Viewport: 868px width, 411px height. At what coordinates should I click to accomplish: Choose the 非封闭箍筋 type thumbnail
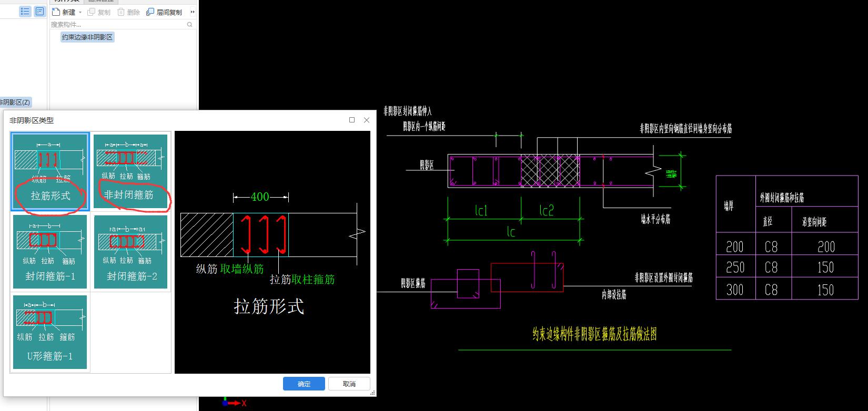[130, 171]
